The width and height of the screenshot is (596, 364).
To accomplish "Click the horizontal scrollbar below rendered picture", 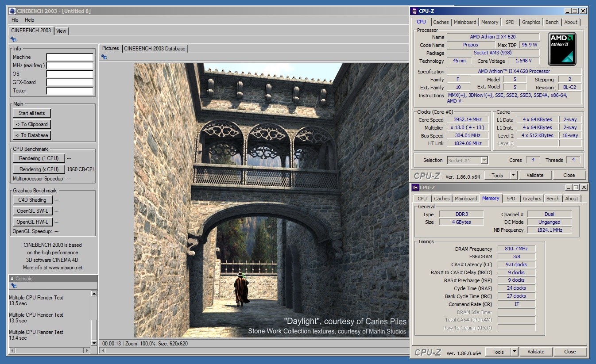I will (255, 351).
